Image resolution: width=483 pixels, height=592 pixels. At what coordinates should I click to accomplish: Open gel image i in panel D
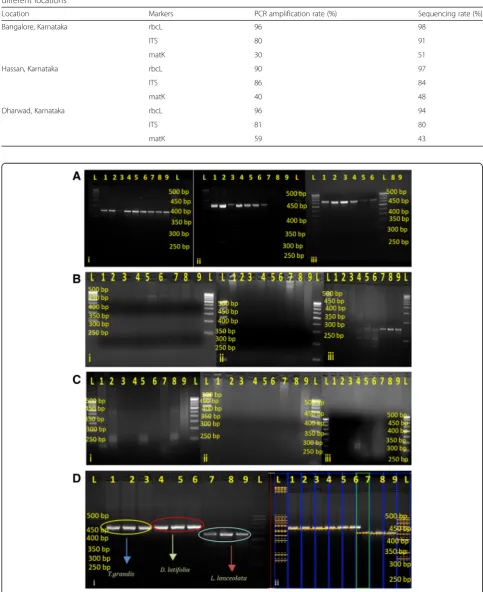(x=177, y=530)
